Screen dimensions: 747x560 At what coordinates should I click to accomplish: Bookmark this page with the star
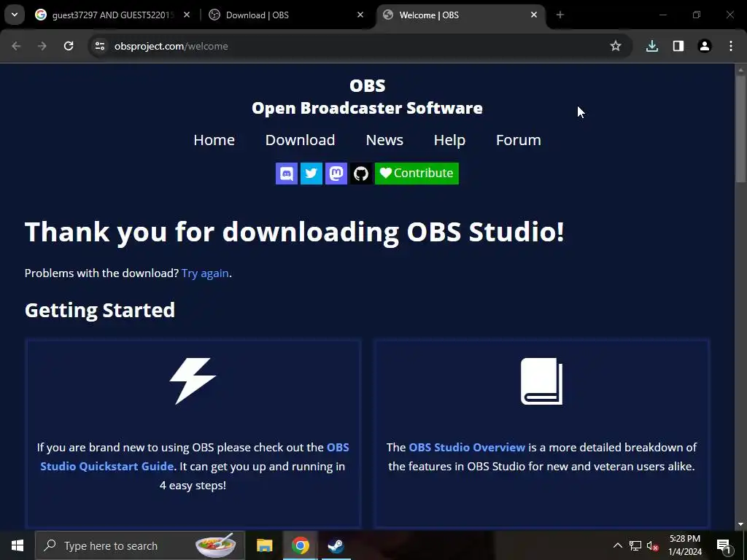[616, 46]
